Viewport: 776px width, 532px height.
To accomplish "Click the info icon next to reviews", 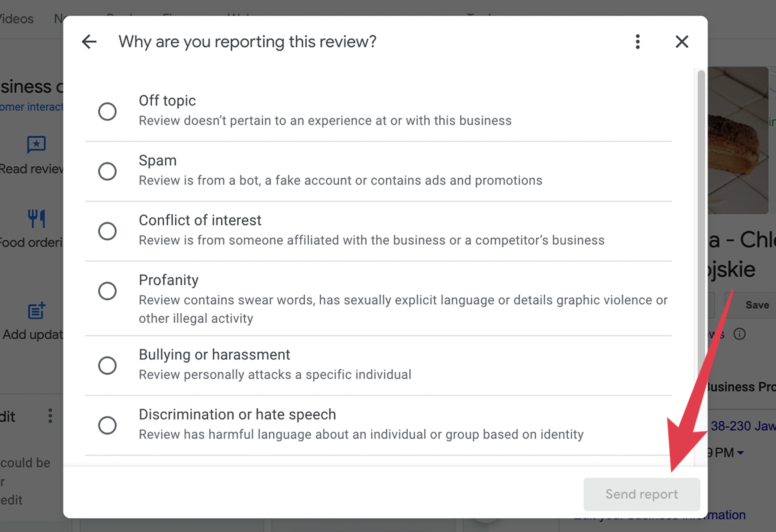I will (740, 334).
